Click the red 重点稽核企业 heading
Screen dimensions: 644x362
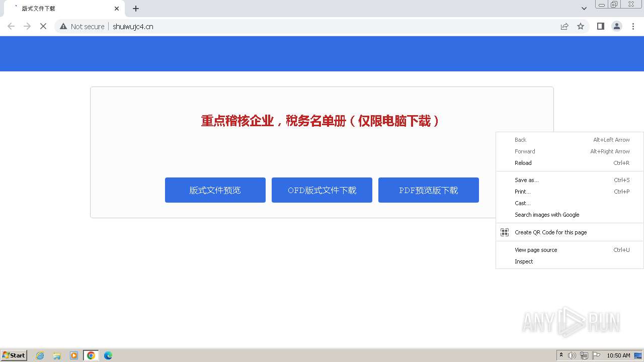[321, 121]
